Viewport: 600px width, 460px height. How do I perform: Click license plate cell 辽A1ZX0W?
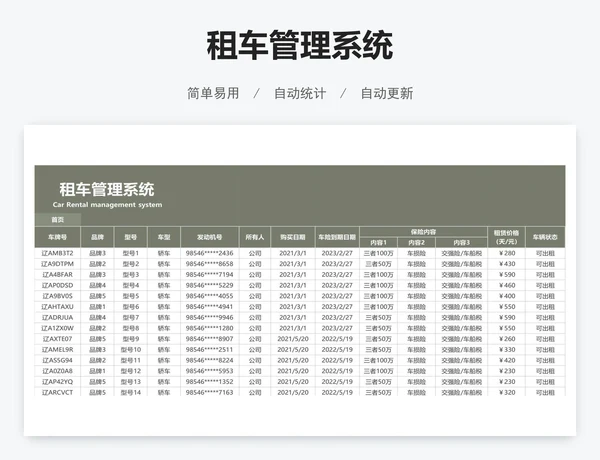(x=57, y=328)
